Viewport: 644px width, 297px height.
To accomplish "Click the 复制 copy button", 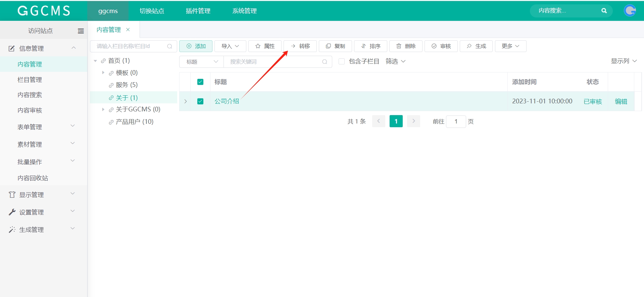I will click(x=335, y=46).
